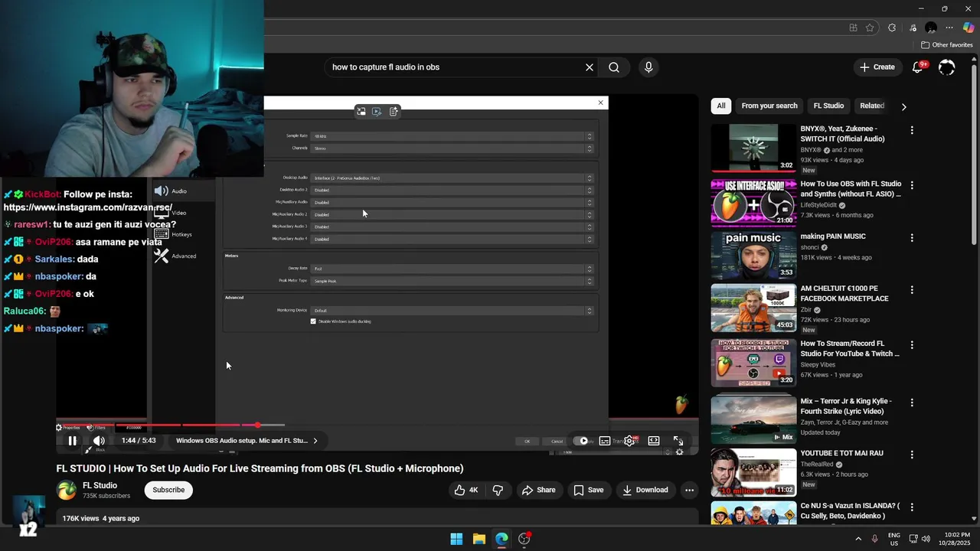Switch to Microsoft Edge on the taskbar
The width and height of the screenshot is (980, 551).
point(501,539)
